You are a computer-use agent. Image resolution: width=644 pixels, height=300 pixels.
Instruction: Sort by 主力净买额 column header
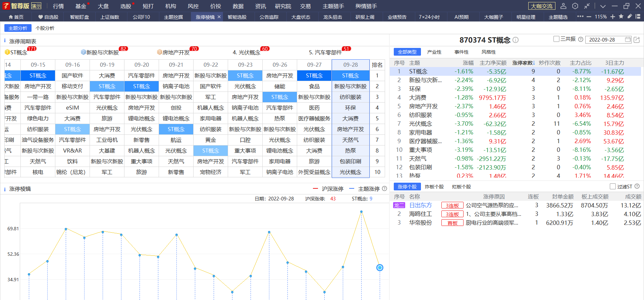493,63
